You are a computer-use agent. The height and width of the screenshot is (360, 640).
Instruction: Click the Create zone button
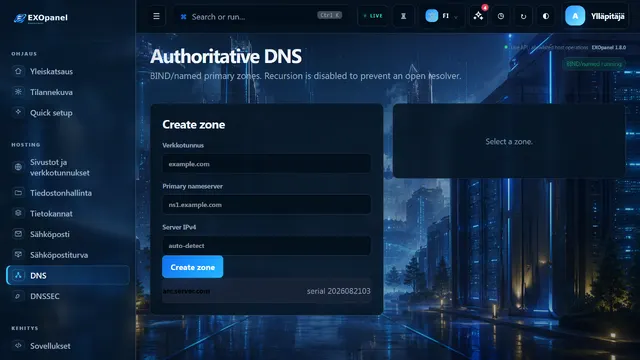[x=193, y=267]
